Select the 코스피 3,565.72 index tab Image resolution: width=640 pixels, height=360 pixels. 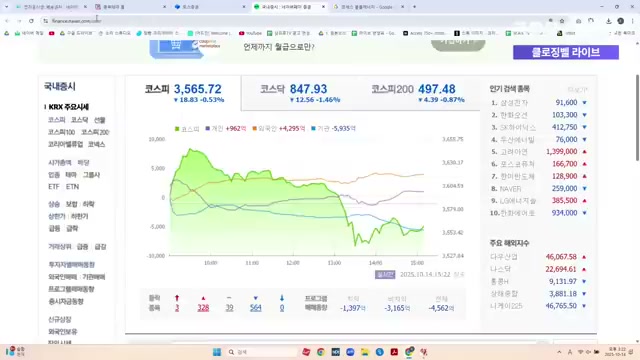click(x=184, y=93)
